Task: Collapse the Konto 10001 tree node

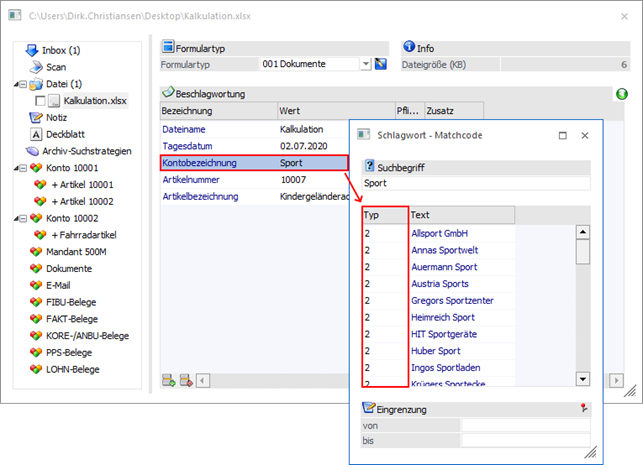Action: pyautogui.click(x=22, y=168)
